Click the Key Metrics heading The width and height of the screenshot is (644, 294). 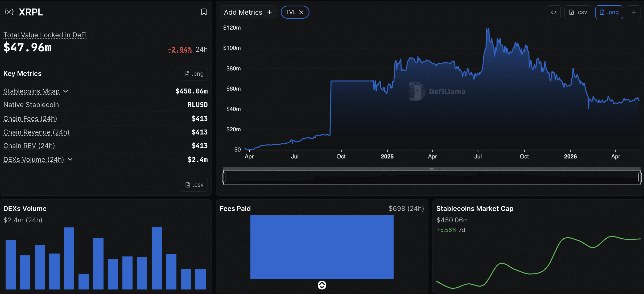tap(22, 73)
